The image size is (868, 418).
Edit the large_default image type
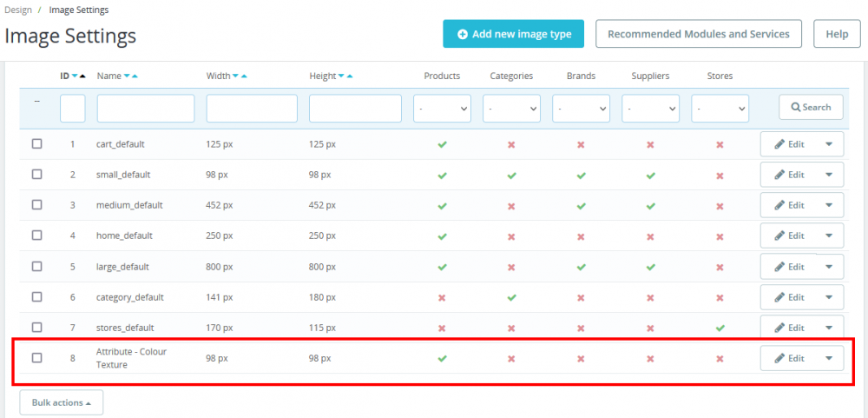[x=789, y=267]
